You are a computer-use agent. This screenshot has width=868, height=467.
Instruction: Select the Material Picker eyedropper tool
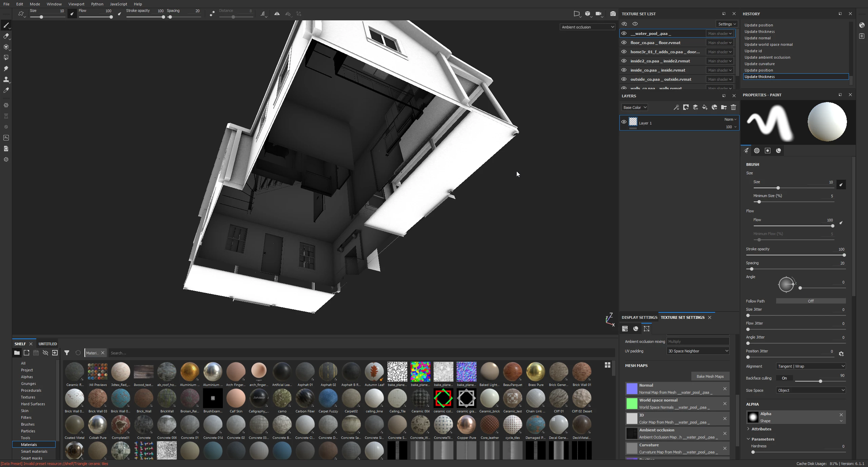(6, 90)
